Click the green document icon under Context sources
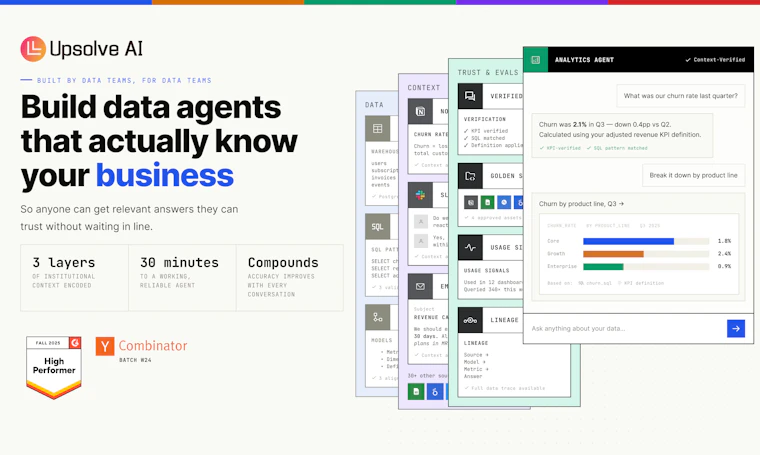This screenshot has height=455, width=760. pos(416,392)
